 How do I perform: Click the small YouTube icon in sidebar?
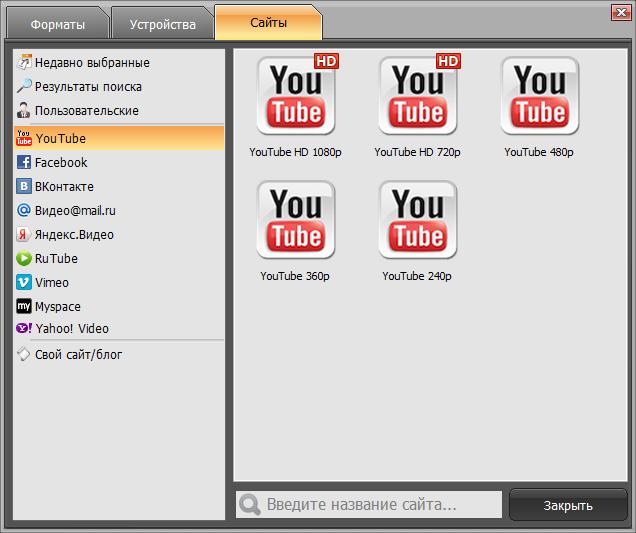pyautogui.click(x=24, y=138)
